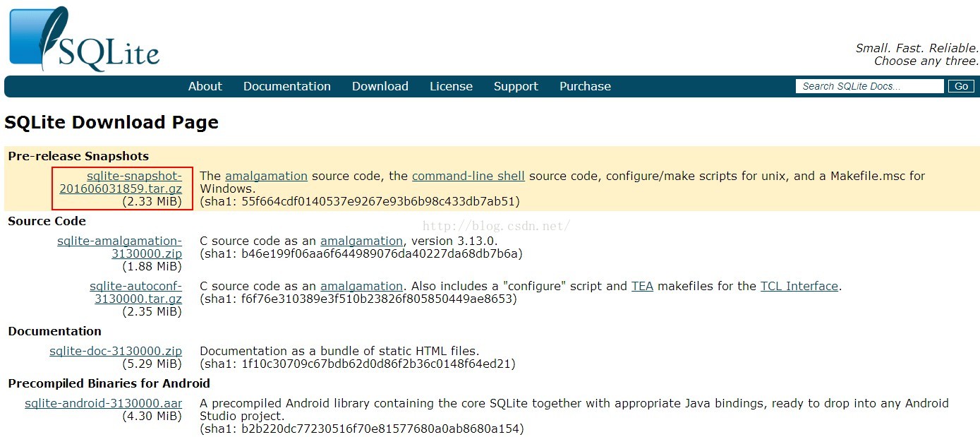The width and height of the screenshot is (980, 437).
Task: Download sqlite-autoconf-3130000.tar.gz
Action: 136,292
